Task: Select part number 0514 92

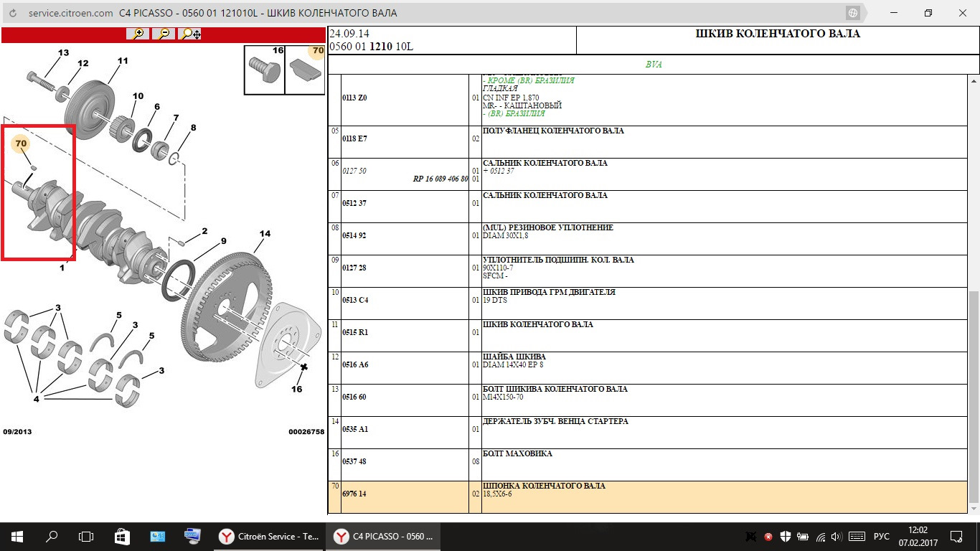Action: [x=354, y=235]
